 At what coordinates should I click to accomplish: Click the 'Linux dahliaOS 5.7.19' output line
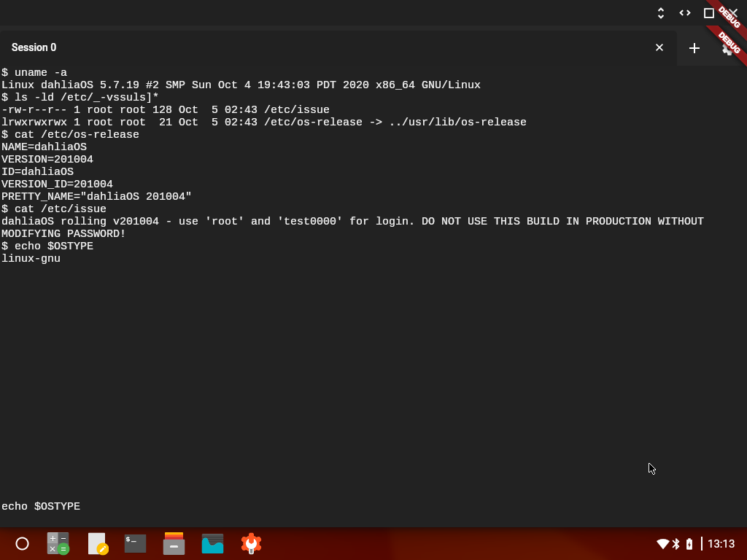[x=241, y=85]
